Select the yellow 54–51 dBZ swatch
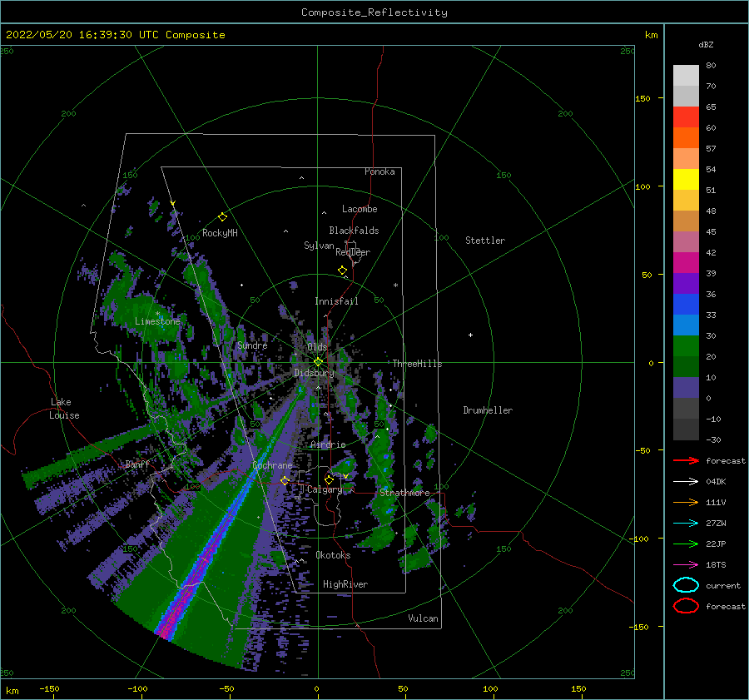The height and width of the screenshot is (700, 749). (686, 180)
